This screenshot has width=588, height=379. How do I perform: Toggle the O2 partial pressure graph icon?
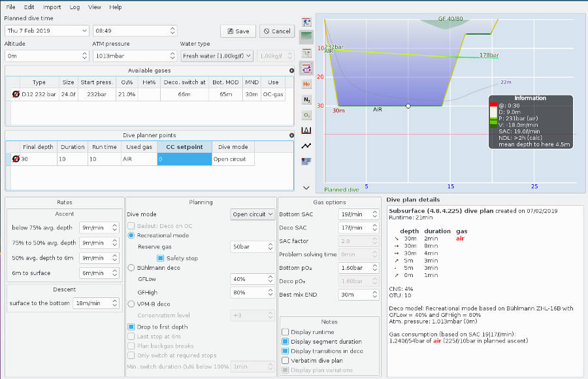pos(306,115)
